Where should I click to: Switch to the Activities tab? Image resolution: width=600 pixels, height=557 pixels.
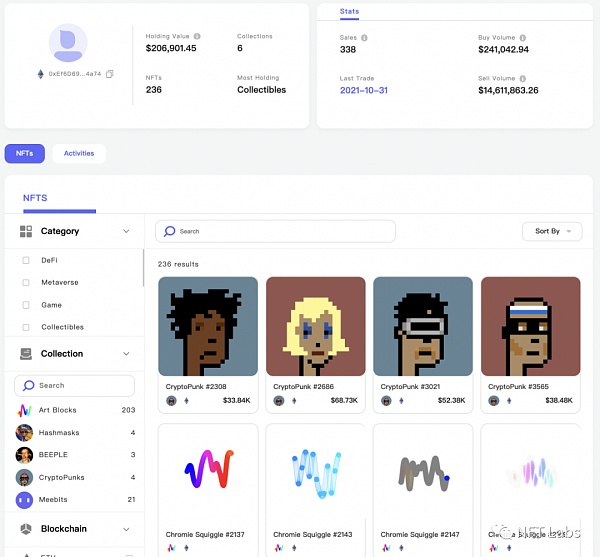coord(79,153)
